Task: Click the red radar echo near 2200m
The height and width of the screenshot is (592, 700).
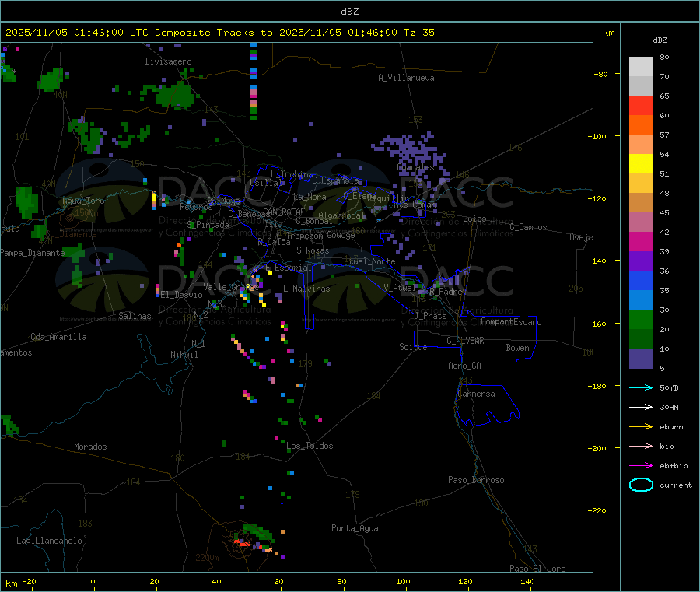Action: tap(244, 543)
